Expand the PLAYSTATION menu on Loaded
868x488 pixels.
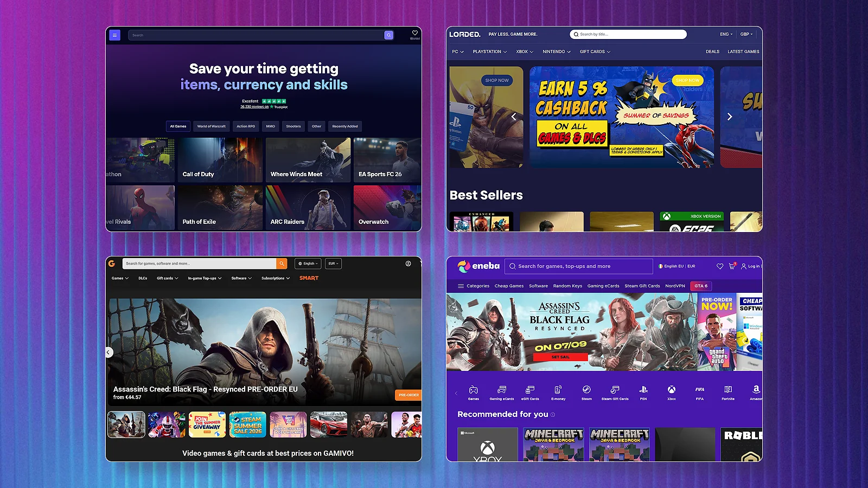pyautogui.click(x=490, y=52)
